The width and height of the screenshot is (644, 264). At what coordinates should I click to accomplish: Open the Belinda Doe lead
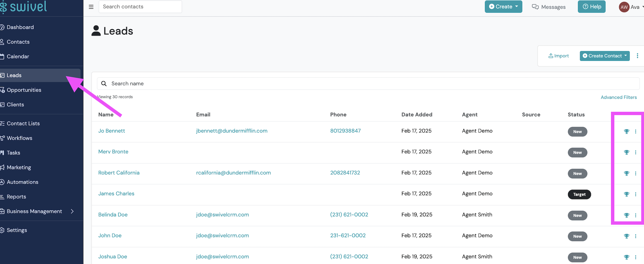(x=113, y=214)
